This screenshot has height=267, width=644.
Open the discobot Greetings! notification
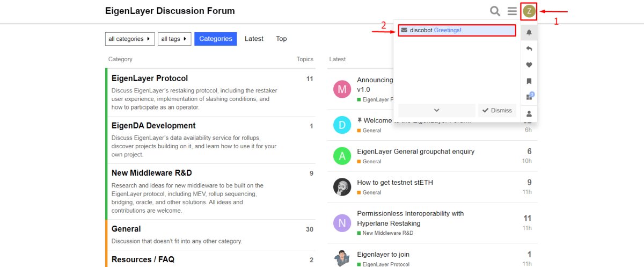(457, 30)
